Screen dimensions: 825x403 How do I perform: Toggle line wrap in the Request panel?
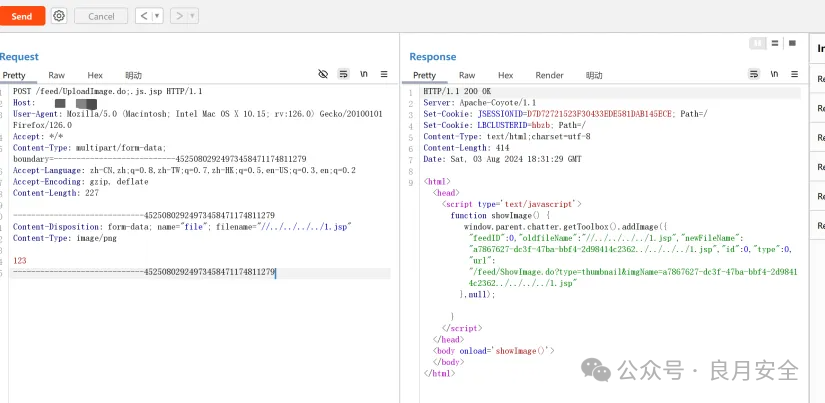[x=344, y=74]
